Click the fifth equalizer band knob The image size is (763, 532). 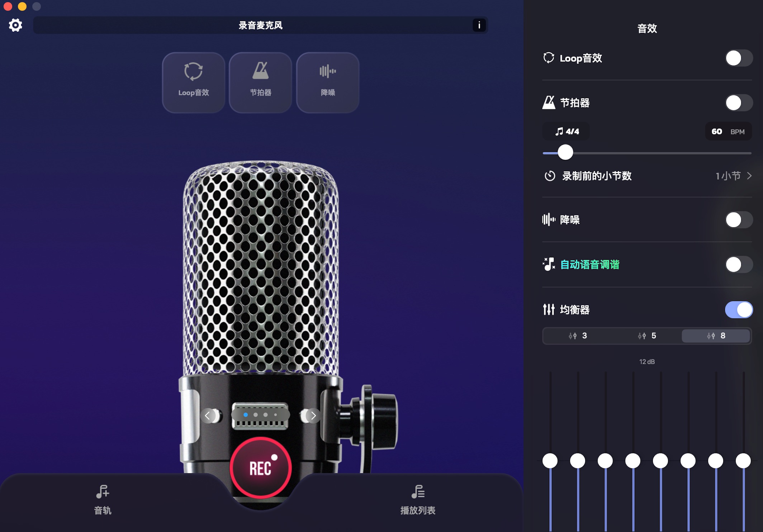pos(660,461)
